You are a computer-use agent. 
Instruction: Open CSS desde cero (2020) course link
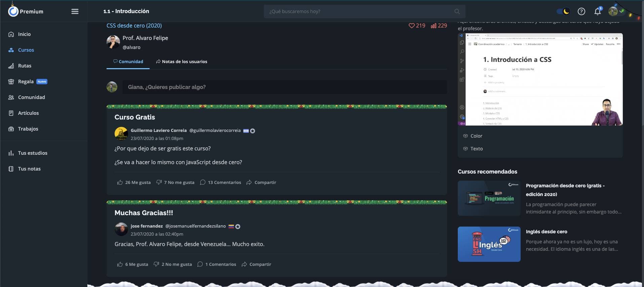134,26
